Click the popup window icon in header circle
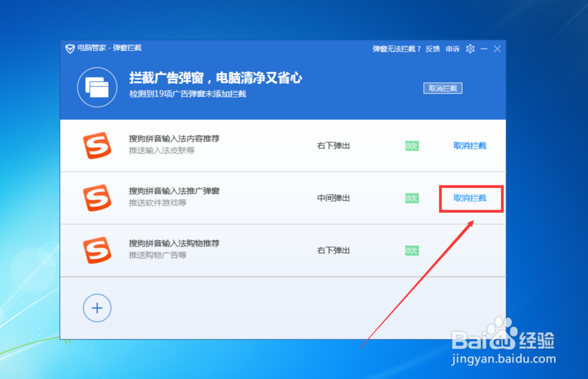588x379 pixels. [97, 88]
